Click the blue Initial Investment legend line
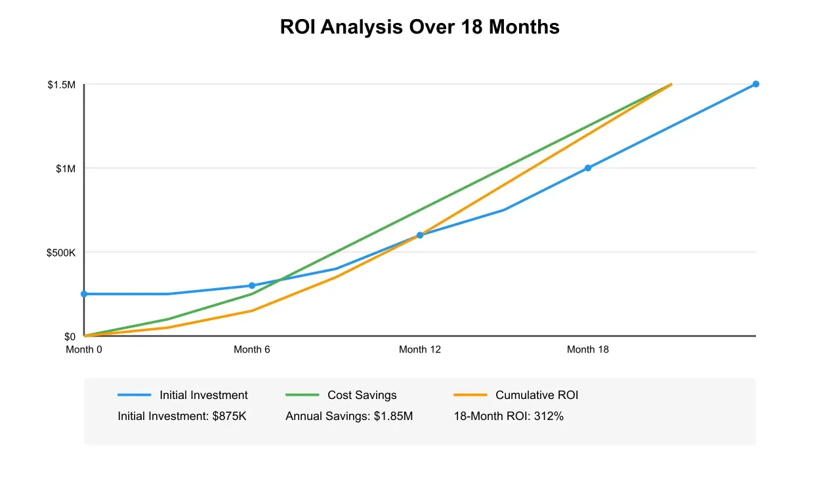The image size is (840, 504). (136, 394)
